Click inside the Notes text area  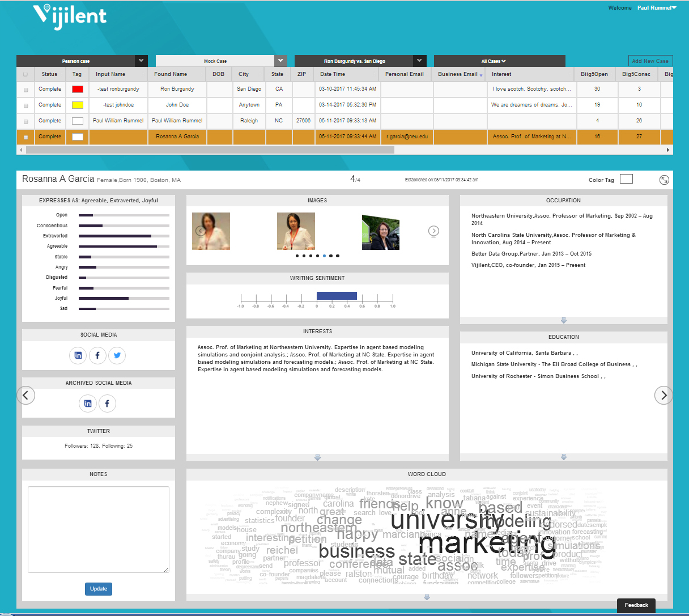[x=99, y=530]
